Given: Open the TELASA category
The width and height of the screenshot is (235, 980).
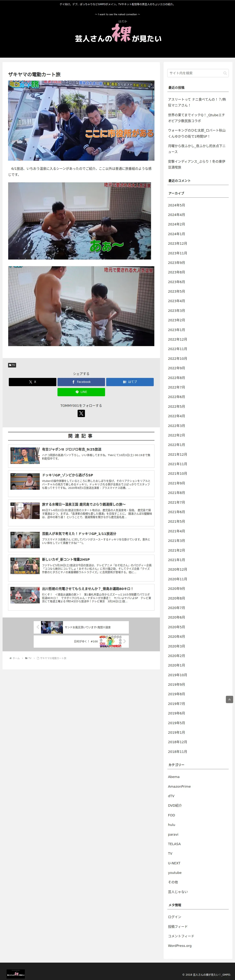Looking at the screenshot, I should pyautogui.click(x=174, y=844).
